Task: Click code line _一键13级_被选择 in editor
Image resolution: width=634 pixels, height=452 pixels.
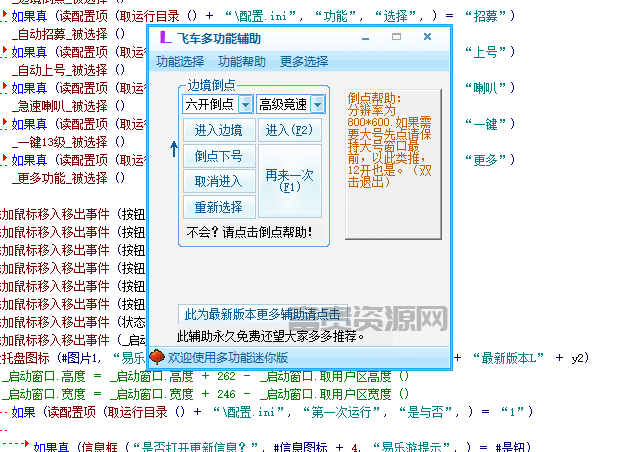Action: tap(68, 142)
